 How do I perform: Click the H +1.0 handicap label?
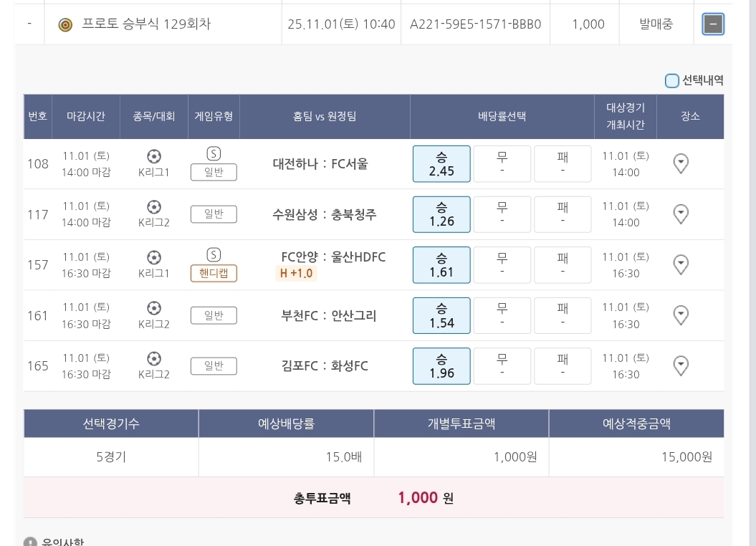[x=296, y=273]
